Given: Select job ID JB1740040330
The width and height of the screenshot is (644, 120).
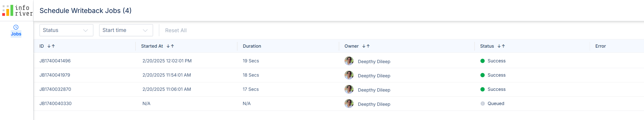Looking at the screenshot, I should tap(55, 103).
